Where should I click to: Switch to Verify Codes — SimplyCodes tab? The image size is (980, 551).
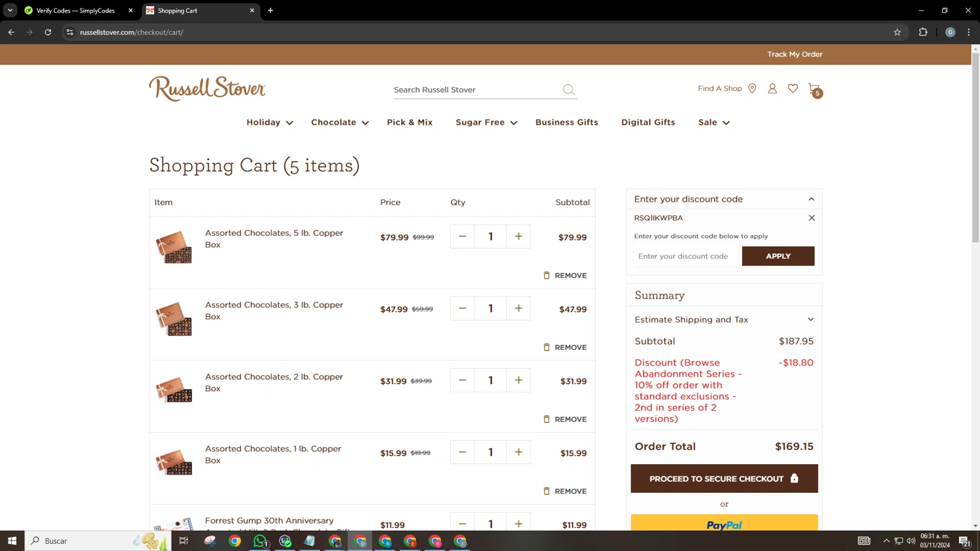coord(75,10)
